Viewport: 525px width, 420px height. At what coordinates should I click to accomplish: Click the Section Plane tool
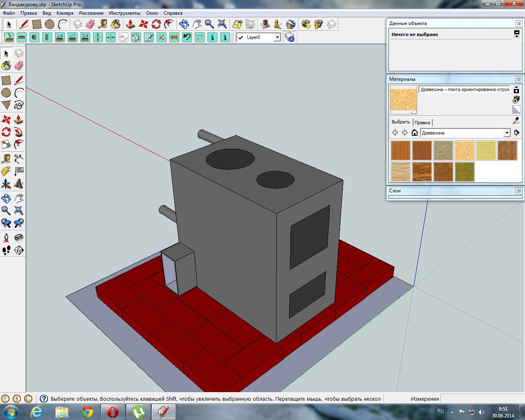pyautogui.click(x=18, y=250)
